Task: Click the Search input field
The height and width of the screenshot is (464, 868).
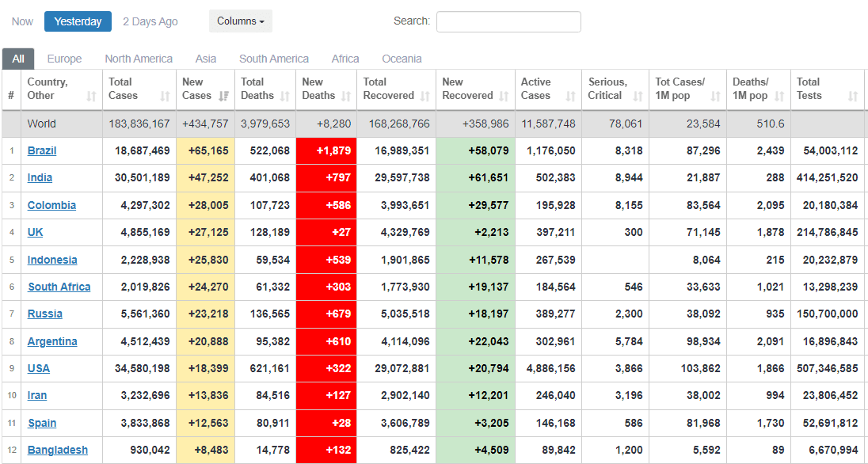Action: [x=508, y=21]
